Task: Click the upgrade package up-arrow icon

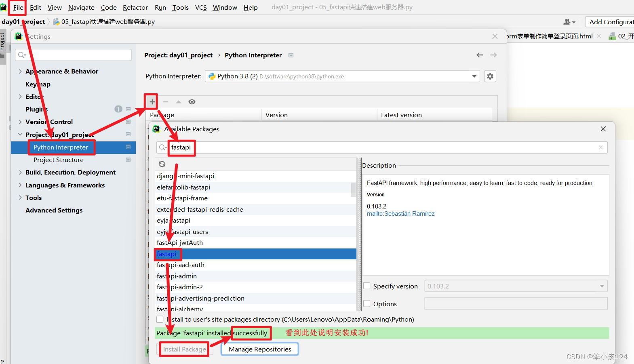Action: pos(179,102)
